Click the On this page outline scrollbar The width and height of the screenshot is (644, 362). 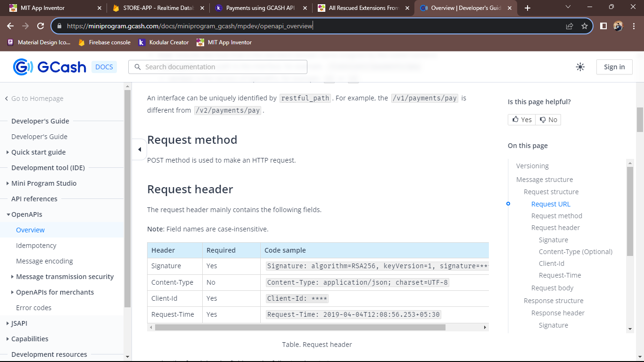630,211
